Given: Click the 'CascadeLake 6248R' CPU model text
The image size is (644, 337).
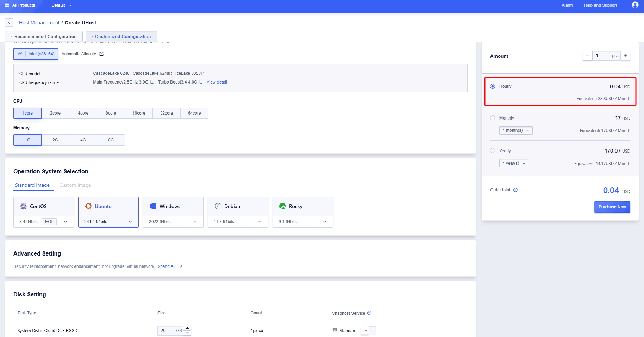Looking at the screenshot, I should (152, 73).
